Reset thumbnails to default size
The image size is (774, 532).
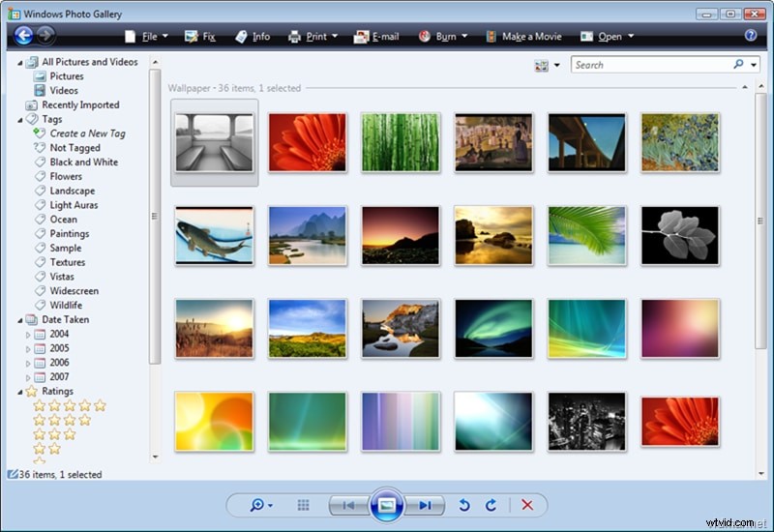pyautogui.click(x=303, y=505)
